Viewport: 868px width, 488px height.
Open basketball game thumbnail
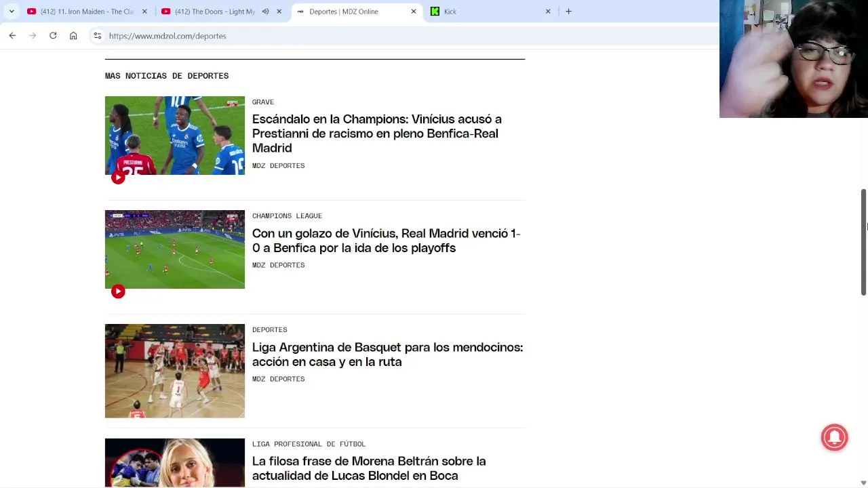[x=175, y=371]
